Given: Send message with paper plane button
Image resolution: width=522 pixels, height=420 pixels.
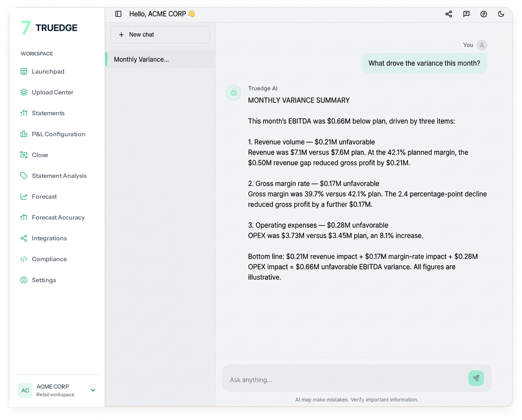Looking at the screenshot, I should coord(476,378).
